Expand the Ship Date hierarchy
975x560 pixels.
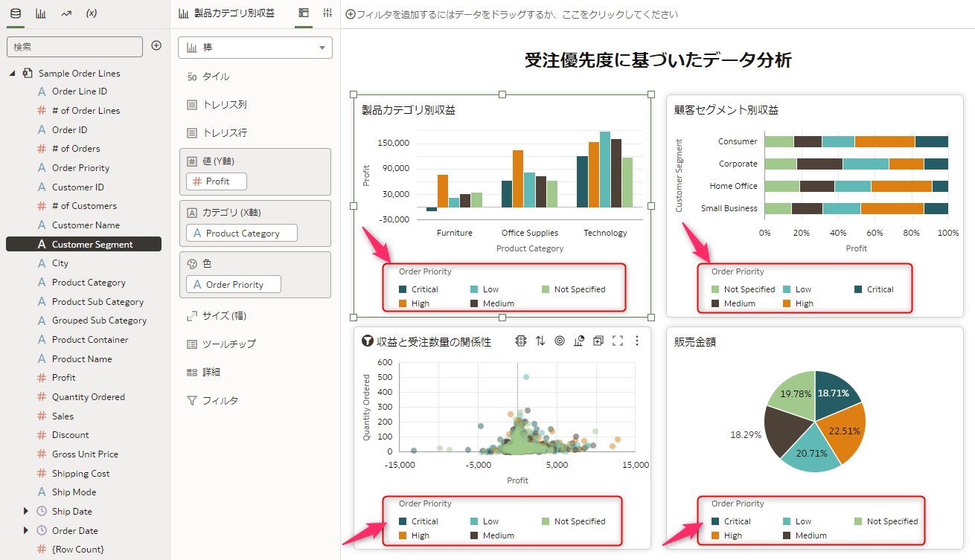click(26, 511)
